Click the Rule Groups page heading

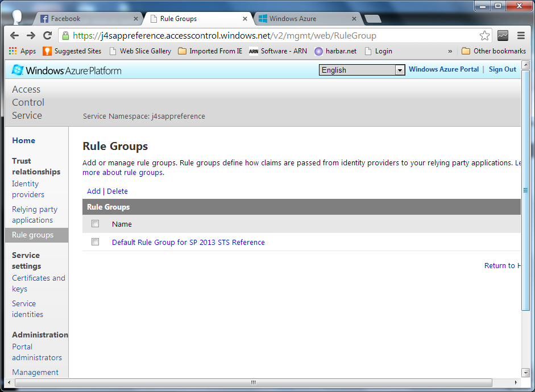115,146
